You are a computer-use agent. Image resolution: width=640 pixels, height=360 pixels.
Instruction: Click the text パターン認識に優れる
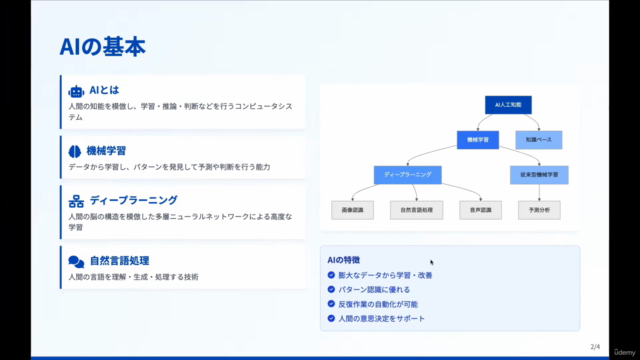pyautogui.click(x=374, y=290)
